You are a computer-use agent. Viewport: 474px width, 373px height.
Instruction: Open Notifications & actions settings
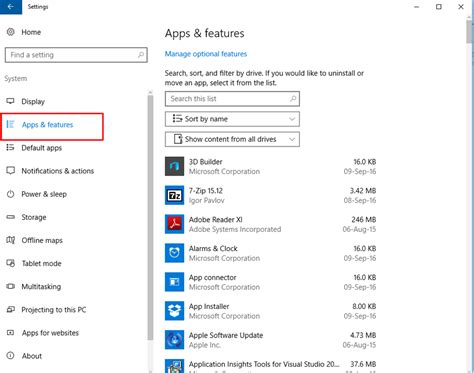click(x=57, y=171)
